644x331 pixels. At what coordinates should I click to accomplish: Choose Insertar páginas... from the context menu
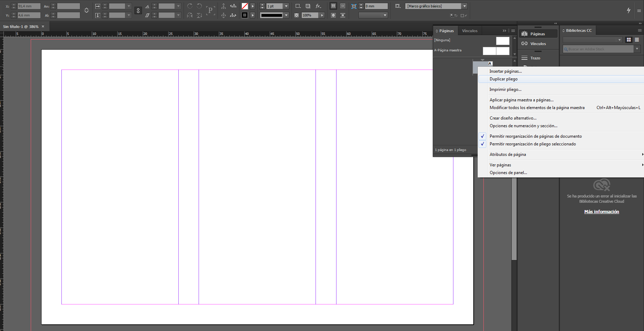561,71
